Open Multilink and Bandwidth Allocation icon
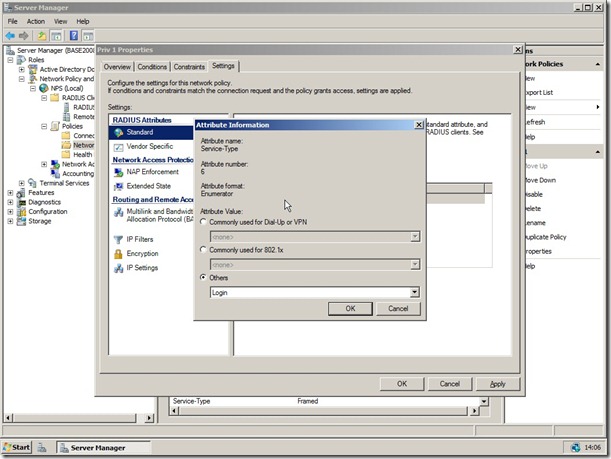This screenshot has width=611, height=459. [x=118, y=212]
